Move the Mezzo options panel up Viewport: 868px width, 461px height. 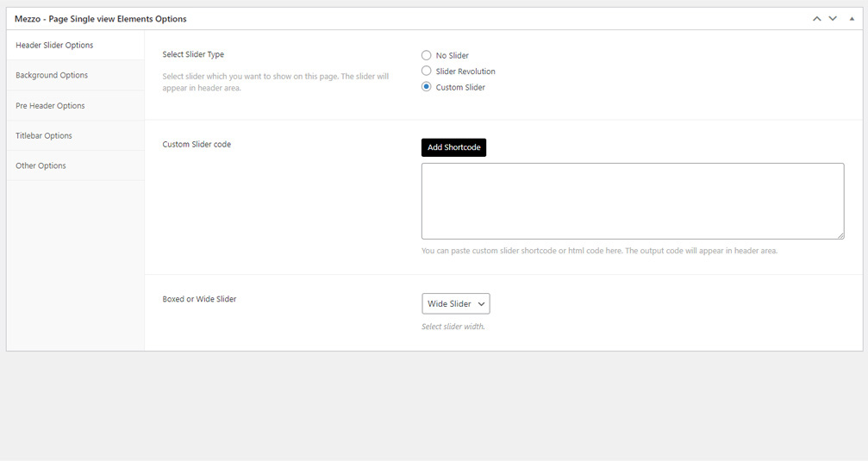816,18
